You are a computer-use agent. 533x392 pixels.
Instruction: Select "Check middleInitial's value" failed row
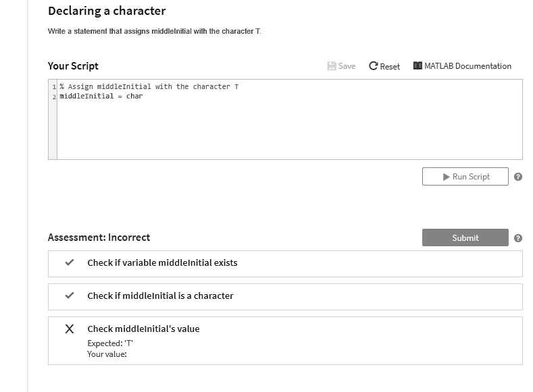click(285, 341)
